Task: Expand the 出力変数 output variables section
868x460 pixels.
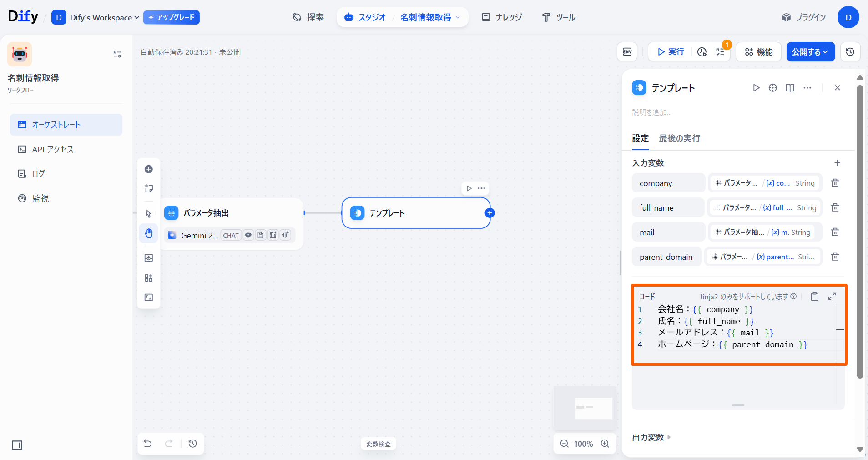Action: tap(651, 437)
